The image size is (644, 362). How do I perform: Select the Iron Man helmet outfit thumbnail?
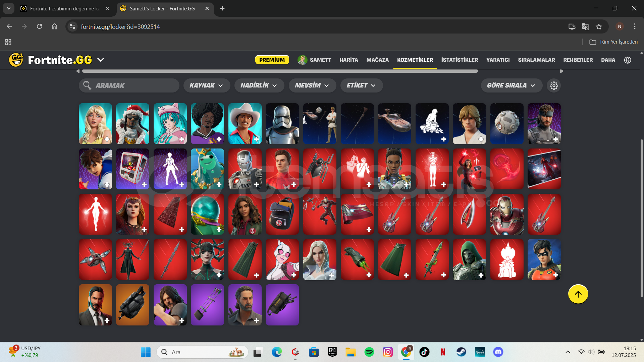click(506, 214)
